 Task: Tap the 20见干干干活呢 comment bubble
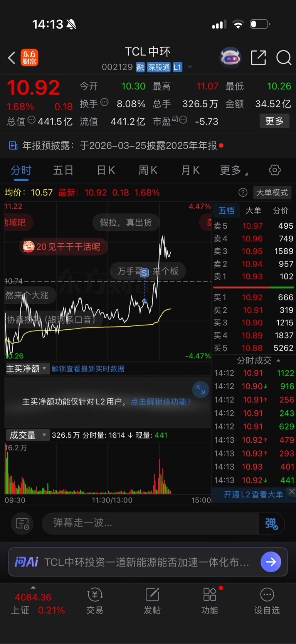click(63, 247)
